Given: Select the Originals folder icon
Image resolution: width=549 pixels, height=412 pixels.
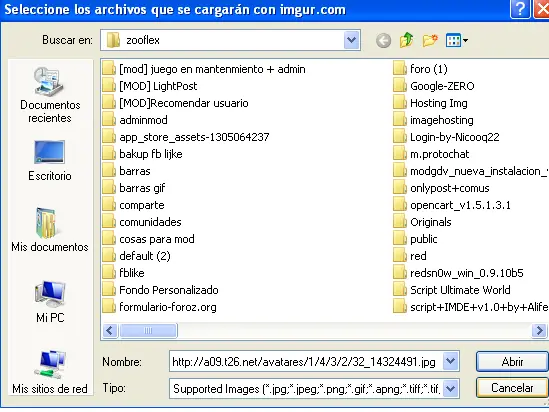Looking at the screenshot, I should coord(399,222).
